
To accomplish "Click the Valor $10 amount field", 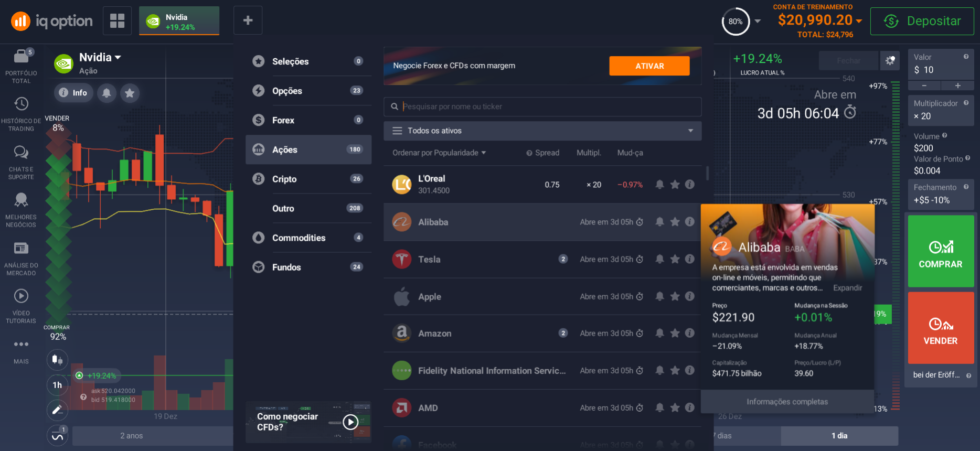I will 941,65.
